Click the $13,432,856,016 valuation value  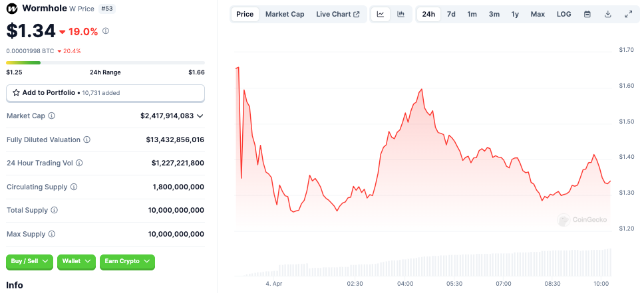[x=175, y=140]
